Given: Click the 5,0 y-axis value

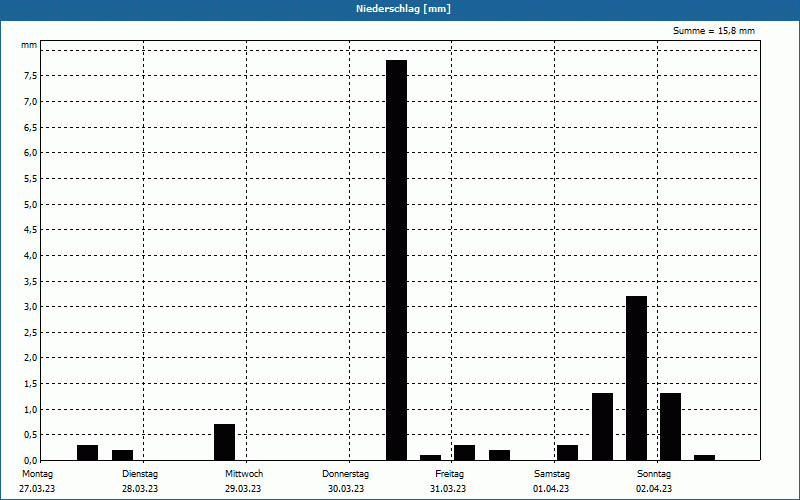Looking at the screenshot, I should click(x=30, y=204).
